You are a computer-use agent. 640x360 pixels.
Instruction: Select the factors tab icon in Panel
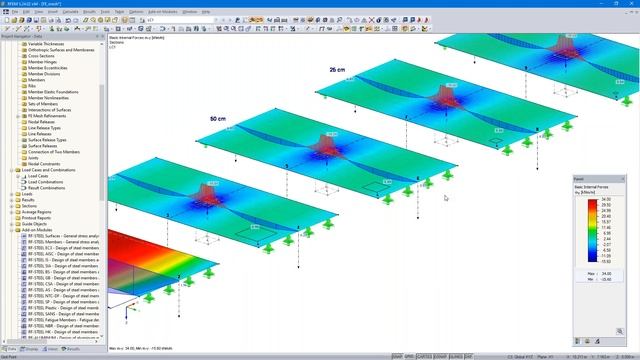pos(587,341)
